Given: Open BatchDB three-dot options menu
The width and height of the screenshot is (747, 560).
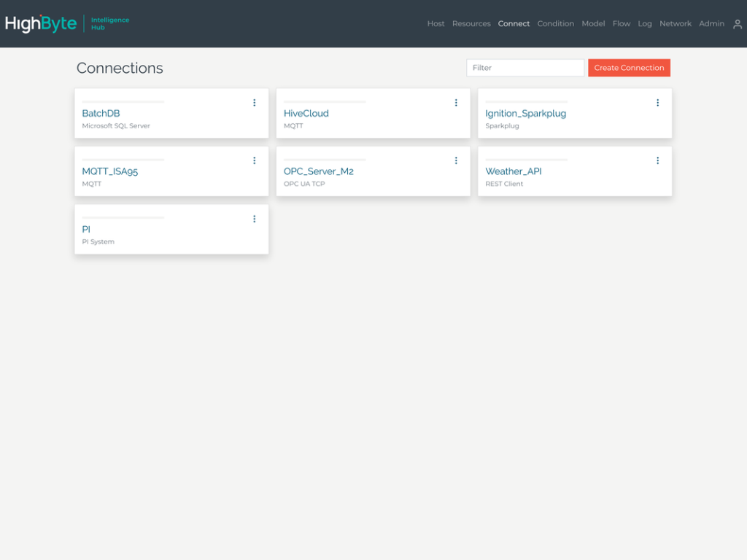Looking at the screenshot, I should click(x=254, y=103).
